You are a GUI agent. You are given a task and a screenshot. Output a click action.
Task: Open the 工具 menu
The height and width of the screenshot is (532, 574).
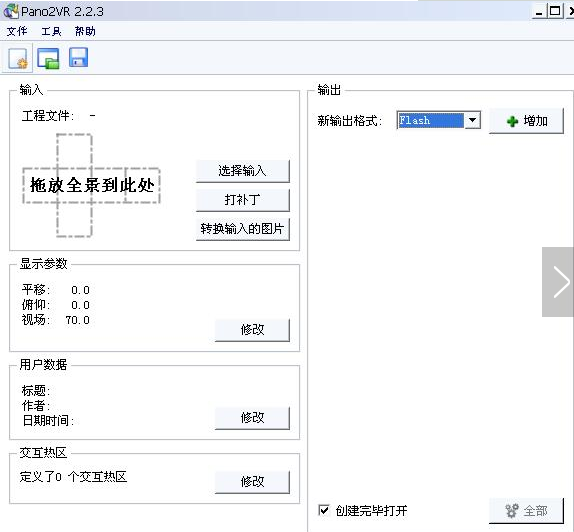[x=51, y=31]
